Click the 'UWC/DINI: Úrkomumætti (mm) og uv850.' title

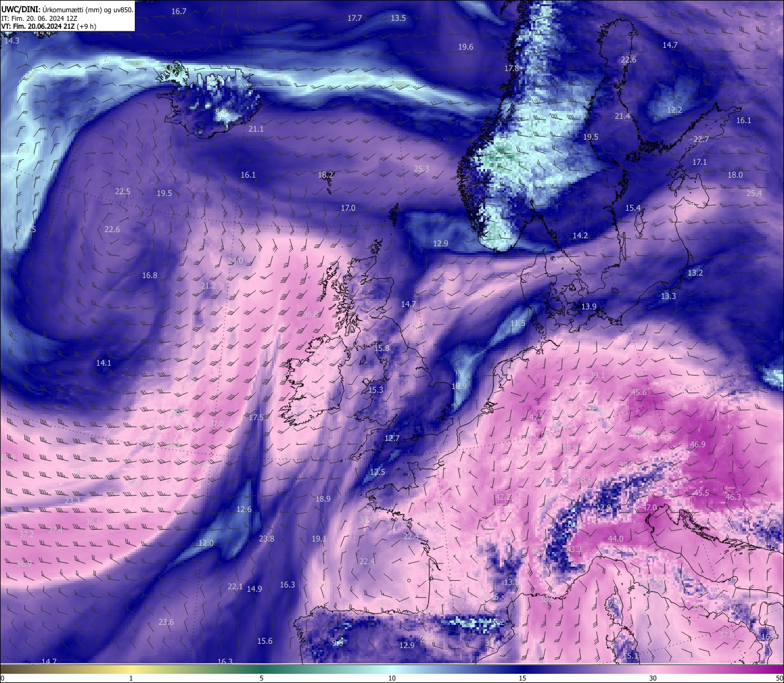[67, 9]
